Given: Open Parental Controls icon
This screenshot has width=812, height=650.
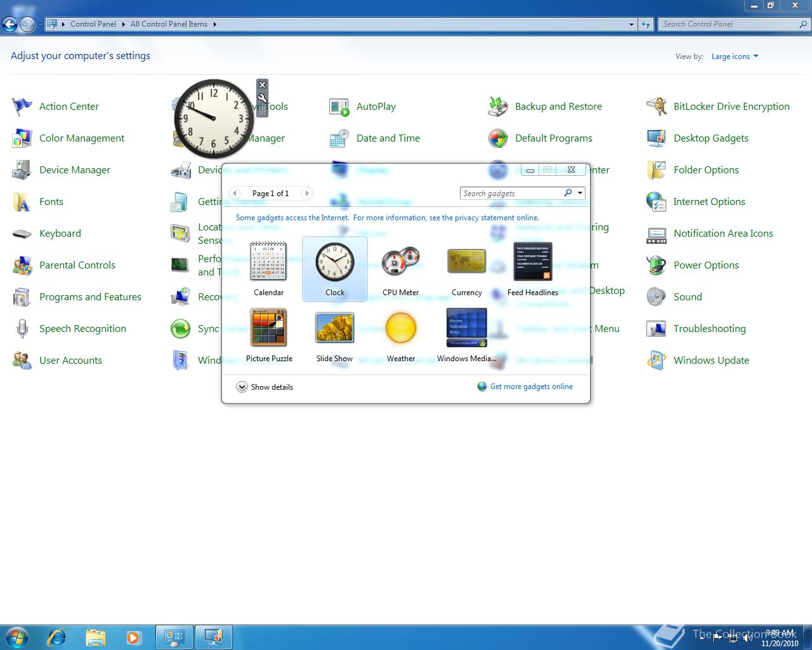Looking at the screenshot, I should (x=22, y=265).
